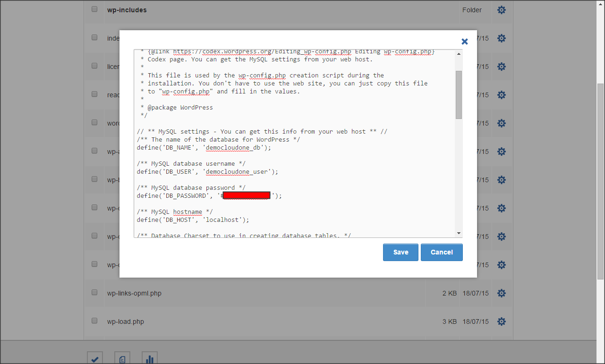The image size is (605, 364).
Task: Open the wp-includes folder
Action: click(x=127, y=10)
